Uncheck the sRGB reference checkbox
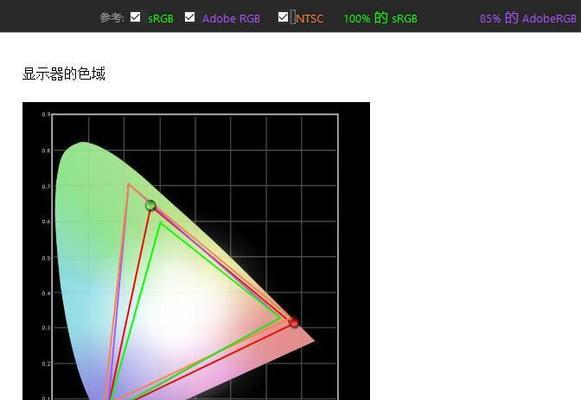The width and height of the screenshot is (581, 400). [x=135, y=17]
